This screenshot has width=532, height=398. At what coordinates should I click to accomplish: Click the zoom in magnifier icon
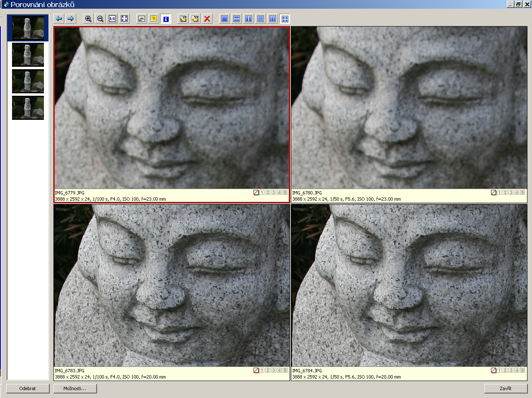click(88, 19)
